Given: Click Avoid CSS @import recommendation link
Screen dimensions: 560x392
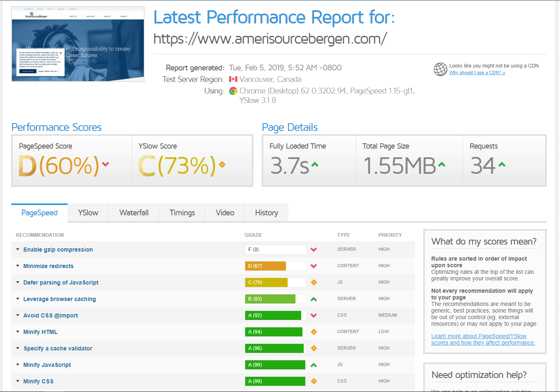Looking at the screenshot, I should [x=51, y=315].
